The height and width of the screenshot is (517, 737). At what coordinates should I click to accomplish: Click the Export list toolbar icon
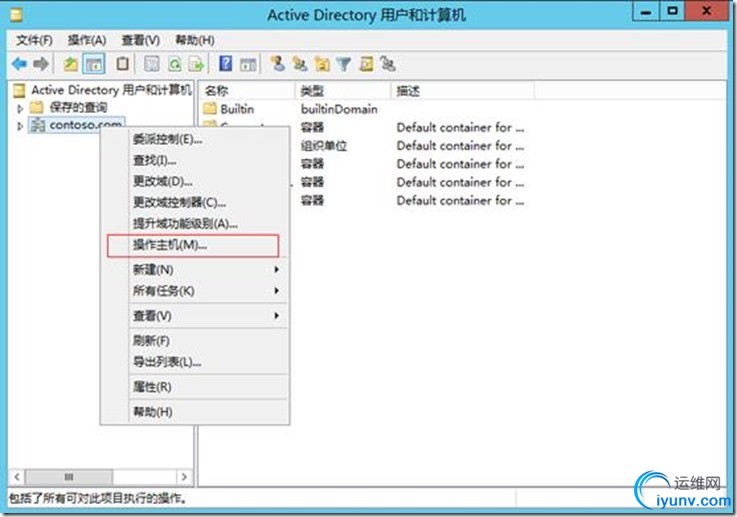click(196, 64)
